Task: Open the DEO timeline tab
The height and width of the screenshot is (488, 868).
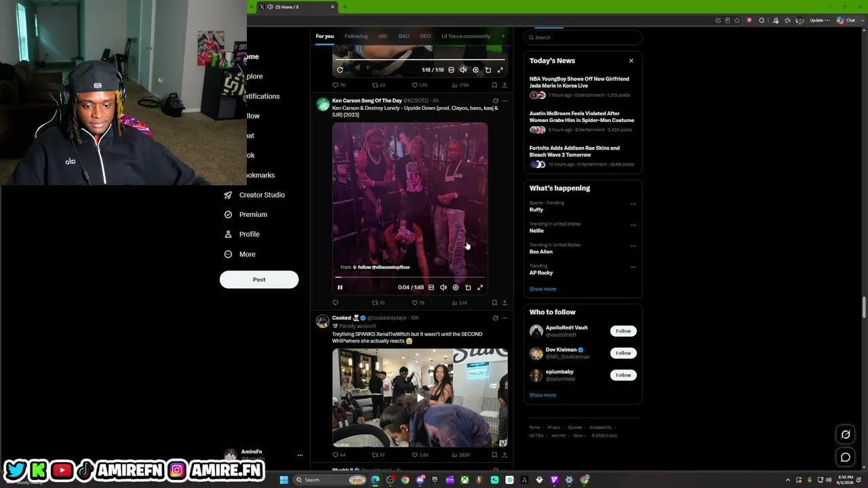Action: pyautogui.click(x=425, y=36)
